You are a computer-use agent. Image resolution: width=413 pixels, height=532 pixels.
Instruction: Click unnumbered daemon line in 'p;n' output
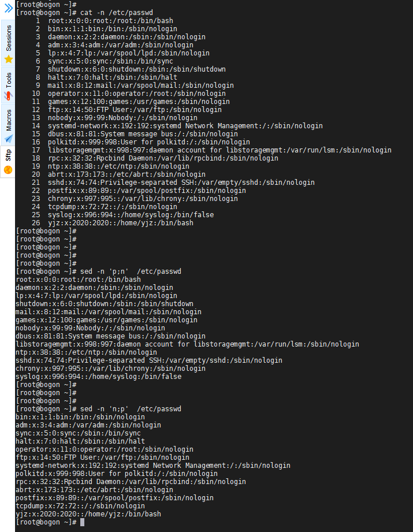(94, 288)
